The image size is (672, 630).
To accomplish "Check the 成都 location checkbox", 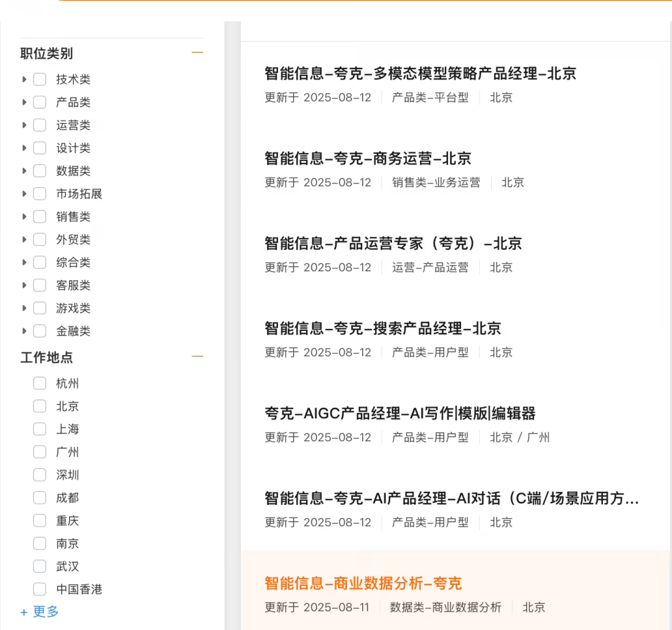I will [x=40, y=498].
